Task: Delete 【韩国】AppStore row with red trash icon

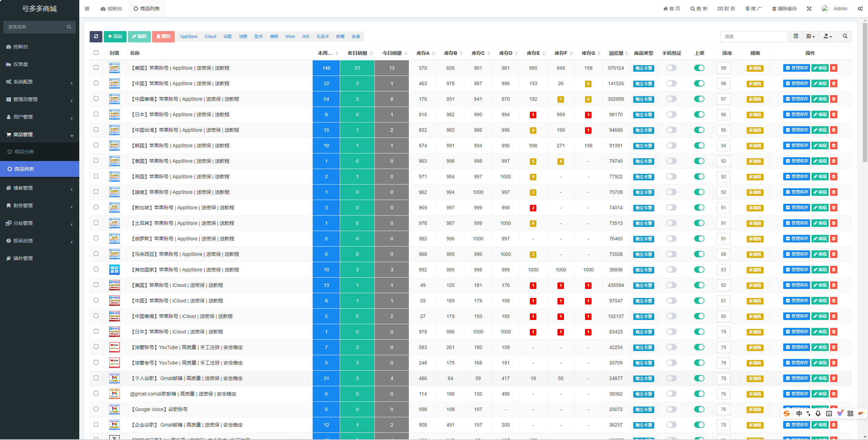Action: [834, 146]
